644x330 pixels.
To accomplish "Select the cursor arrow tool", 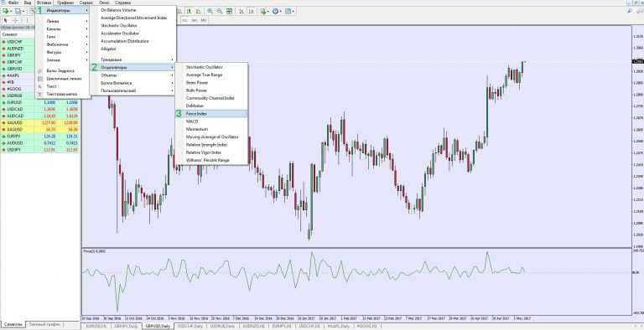I will (6, 20).
